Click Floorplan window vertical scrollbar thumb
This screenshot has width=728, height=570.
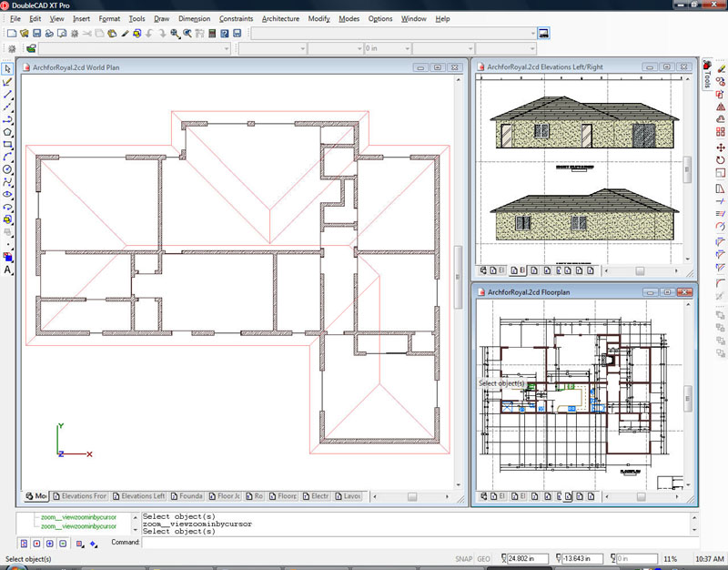pos(688,398)
